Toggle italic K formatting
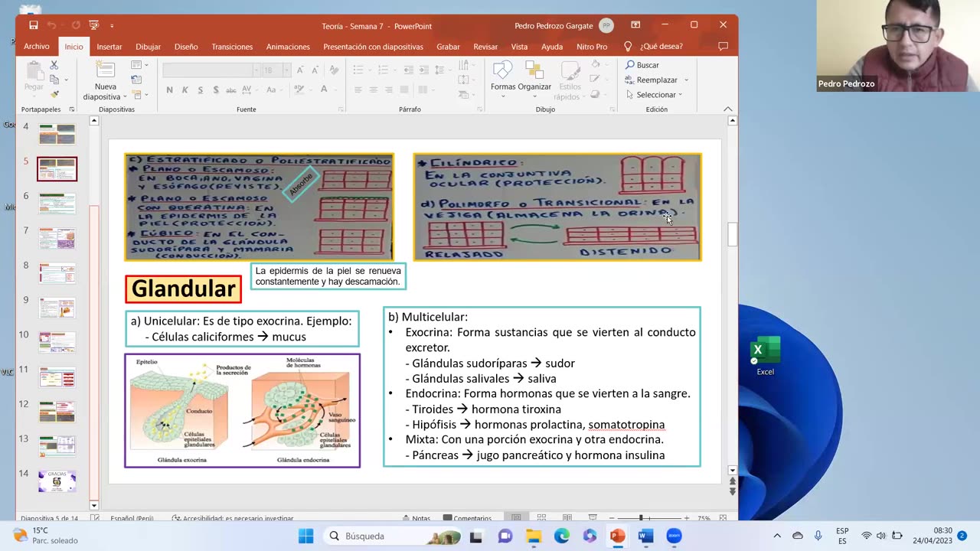Viewport: 980px width, 551px height. [185, 90]
